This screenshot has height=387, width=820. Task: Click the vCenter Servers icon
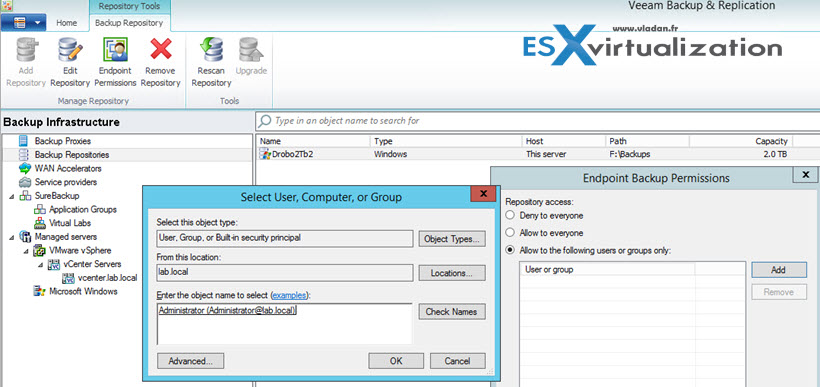point(54,264)
